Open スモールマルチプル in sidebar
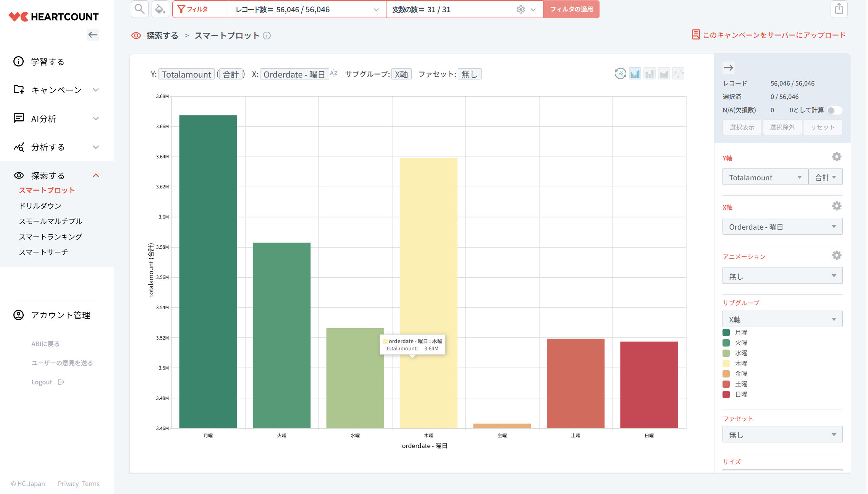This screenshot has height=494, width=868. (51, 221)
